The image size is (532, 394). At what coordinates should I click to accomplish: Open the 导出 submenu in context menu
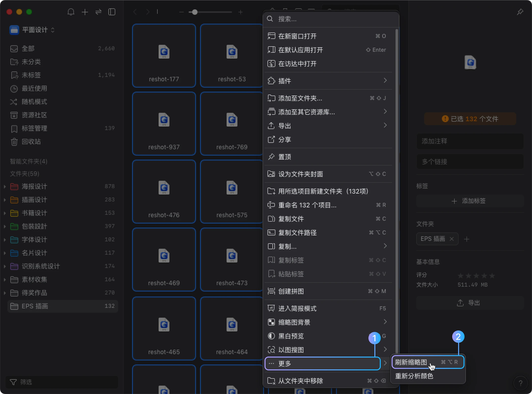pos(328,126)
